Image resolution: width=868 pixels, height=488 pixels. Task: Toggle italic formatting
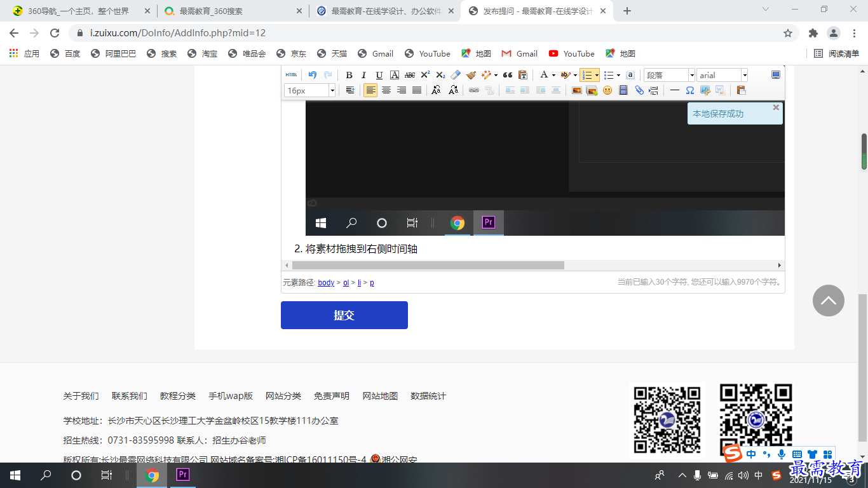tap(364, 75)
